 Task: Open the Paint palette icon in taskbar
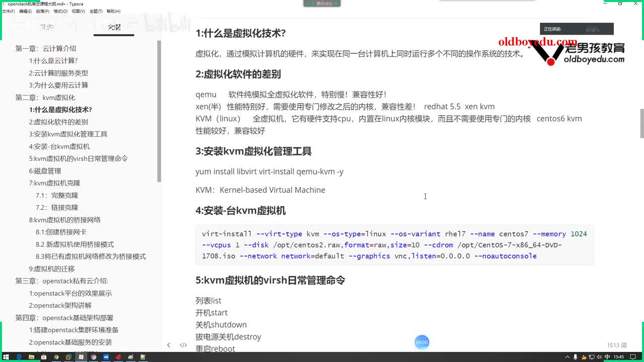(131, 357)
